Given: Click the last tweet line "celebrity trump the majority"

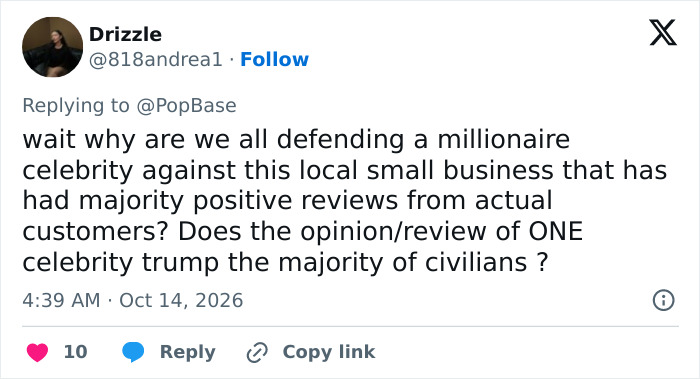Looking at the screenshot, I should coord(285,262).
